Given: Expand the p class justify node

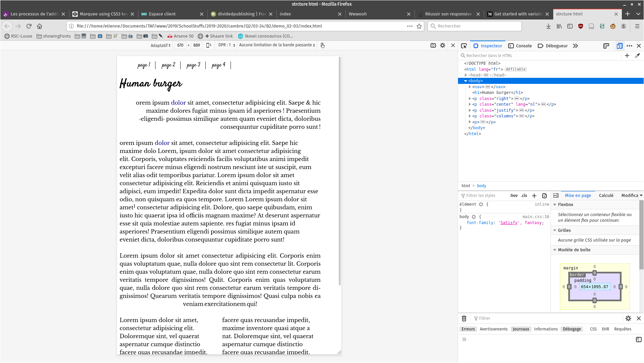Looking at the screenshot, I should pyautogui.click(x=470, y=110).
